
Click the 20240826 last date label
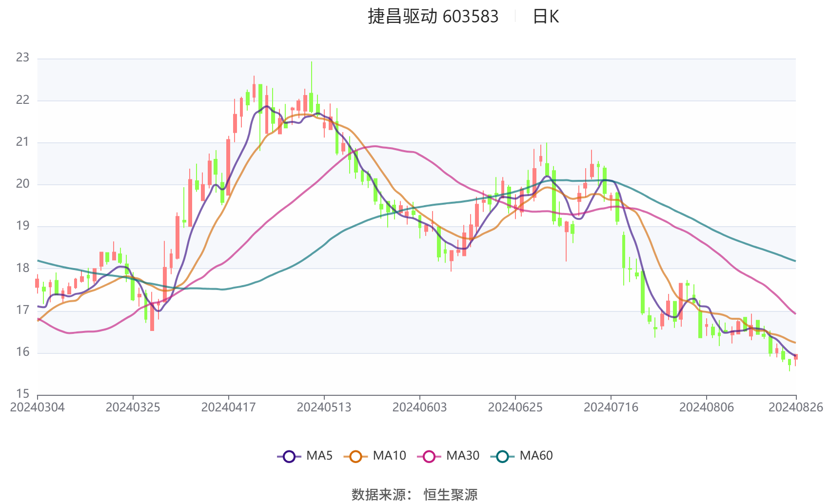coord(795,407)
